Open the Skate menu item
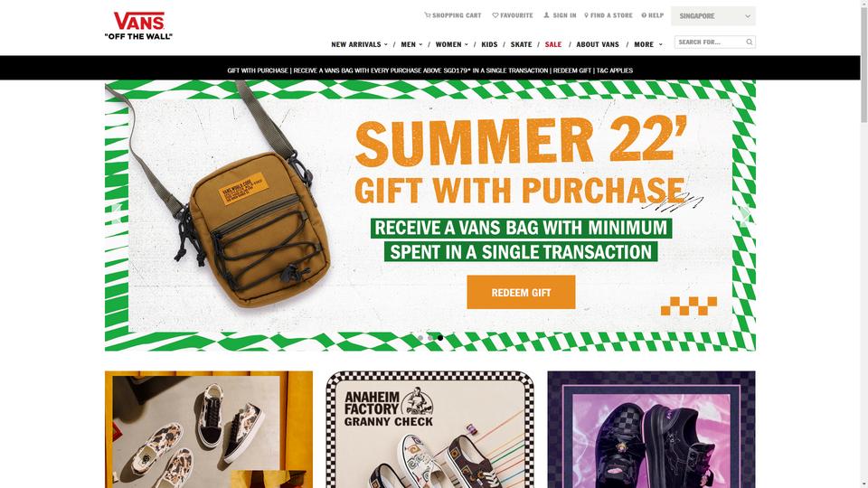This screenshot has width=868, height=488. (x=521, y=44)
